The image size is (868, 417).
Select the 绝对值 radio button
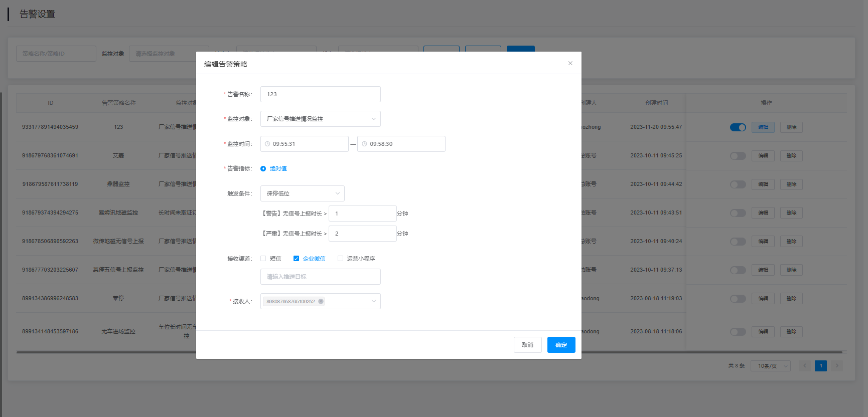tap(263, 169)
